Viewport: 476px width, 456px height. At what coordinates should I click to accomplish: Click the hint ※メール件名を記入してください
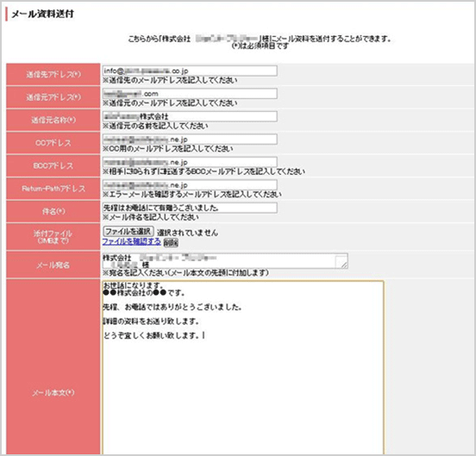151,217
